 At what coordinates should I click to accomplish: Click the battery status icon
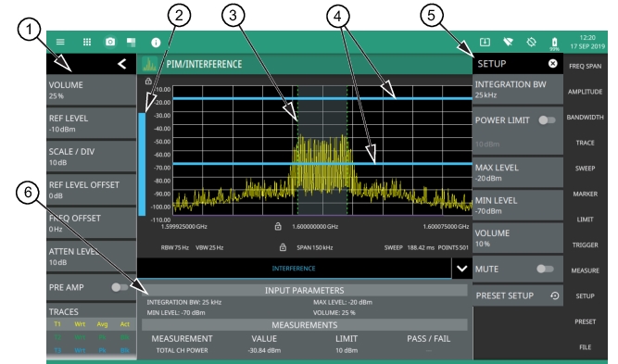tap(555, 43)
